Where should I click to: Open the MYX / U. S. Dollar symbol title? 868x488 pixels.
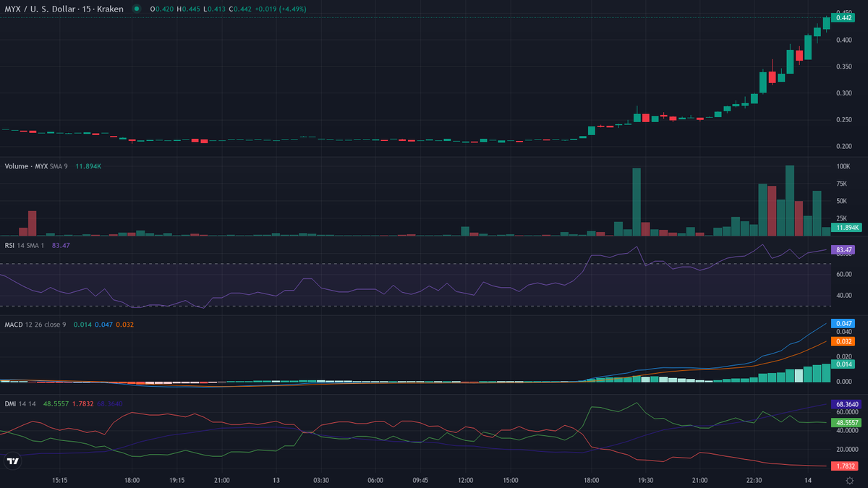[x=64, y=9]
